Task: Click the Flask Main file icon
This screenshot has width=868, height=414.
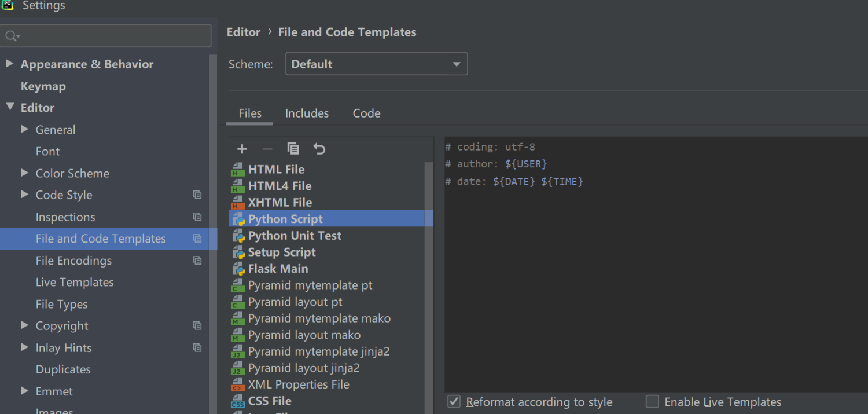Action: tap(238, 269)
